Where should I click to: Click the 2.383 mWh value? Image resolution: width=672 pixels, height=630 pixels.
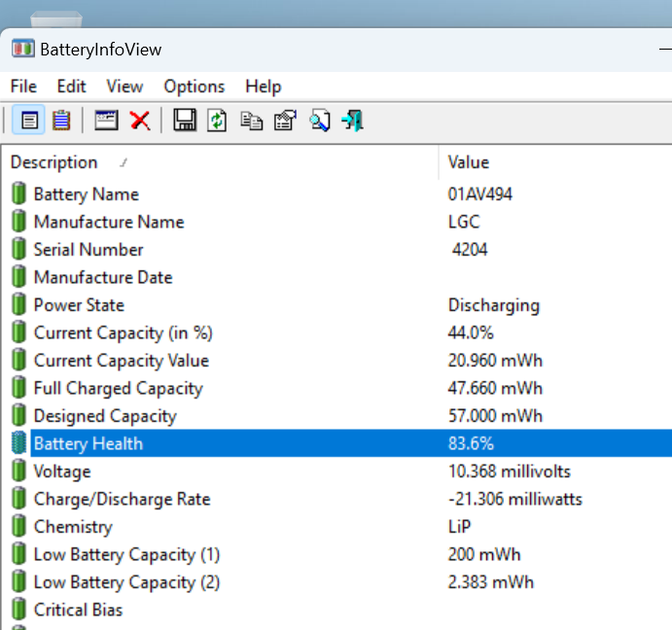(x=491, y=582)
